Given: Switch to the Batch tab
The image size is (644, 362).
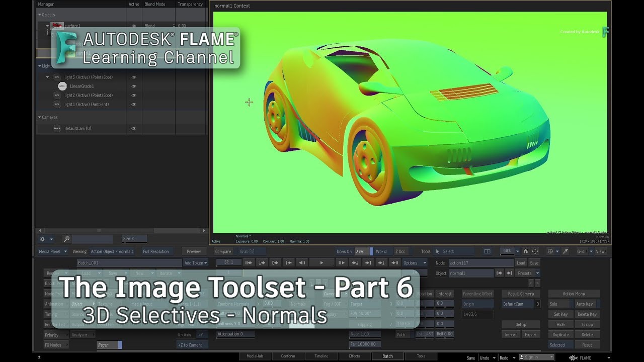Looking at the screenshot, I should (x=387, y=356).
